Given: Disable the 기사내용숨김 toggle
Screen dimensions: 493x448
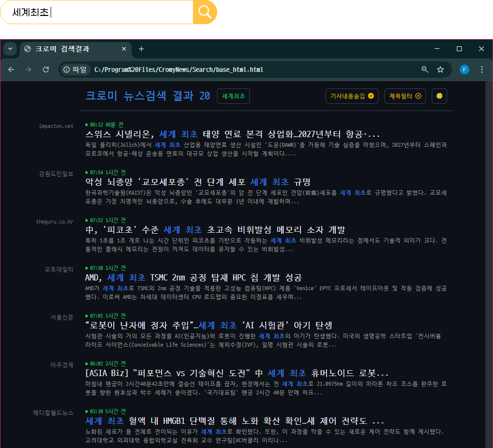Looking at the screenshot, I should 353,96.
